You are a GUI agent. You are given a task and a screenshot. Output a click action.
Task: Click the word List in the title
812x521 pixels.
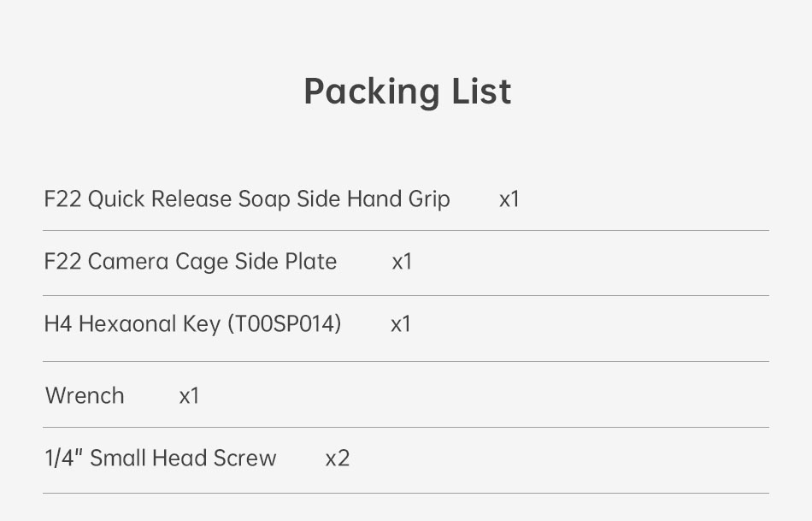484,92
